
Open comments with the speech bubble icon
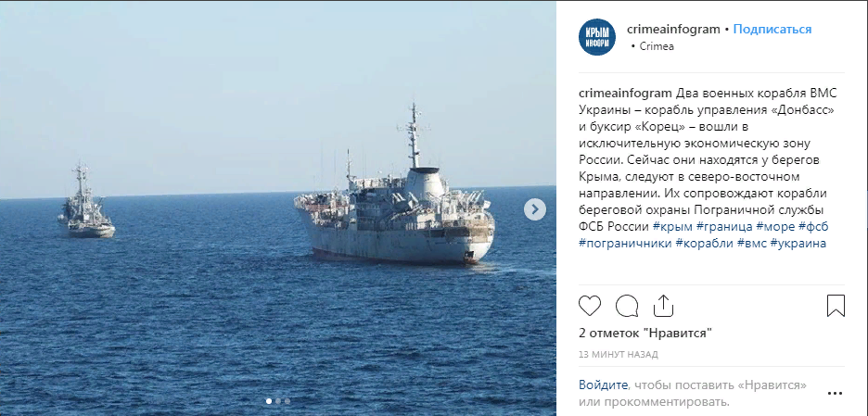627,306
